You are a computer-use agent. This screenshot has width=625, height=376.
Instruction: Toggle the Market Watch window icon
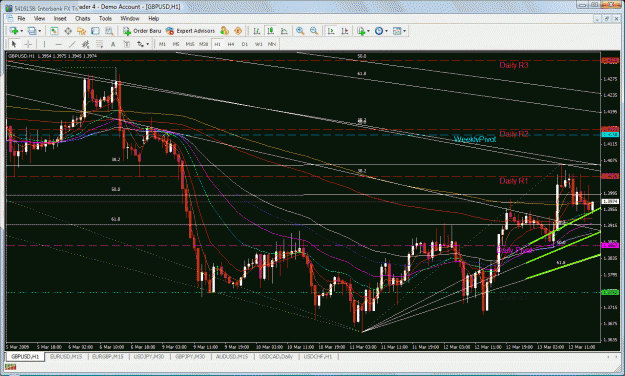click(54, 31)
